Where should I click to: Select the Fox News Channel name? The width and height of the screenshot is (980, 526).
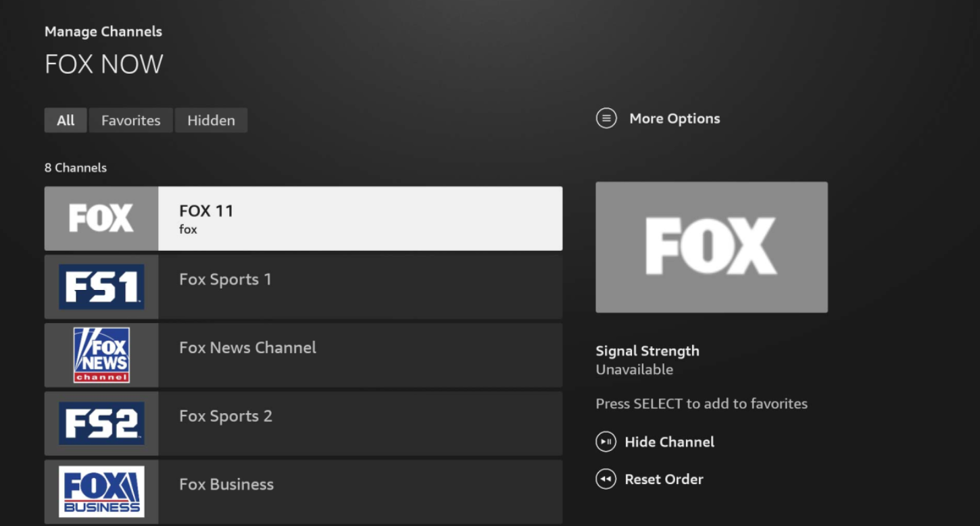pyautogui.click(x=247, y=348)
